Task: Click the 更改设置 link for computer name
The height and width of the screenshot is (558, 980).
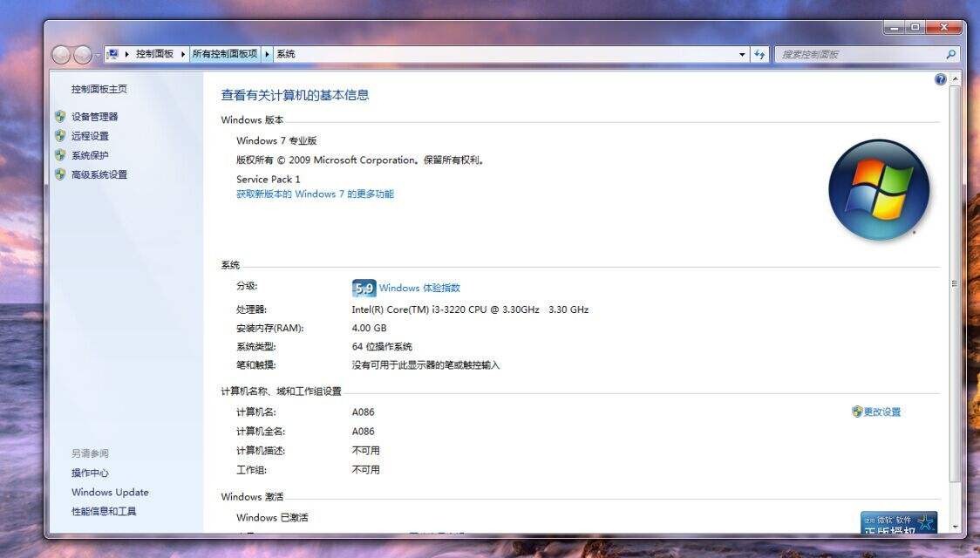Action: tap(881, 412)
